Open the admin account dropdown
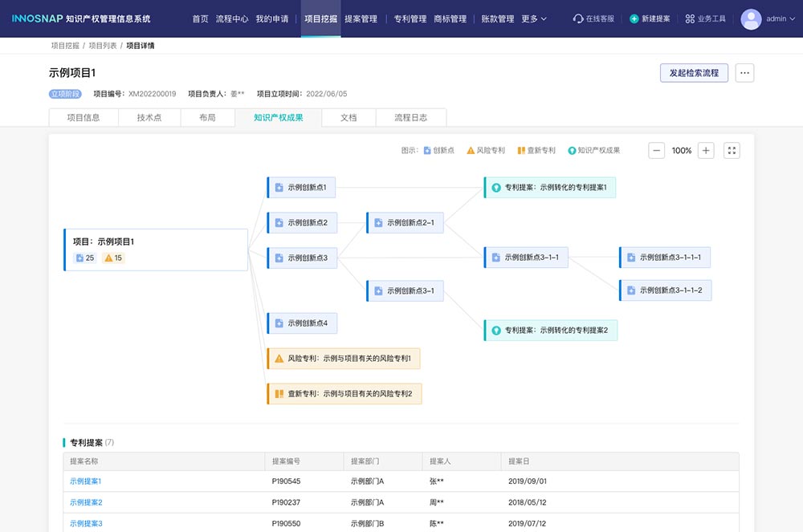Screen dimensions: 803x532 click(x=781, y=18)
